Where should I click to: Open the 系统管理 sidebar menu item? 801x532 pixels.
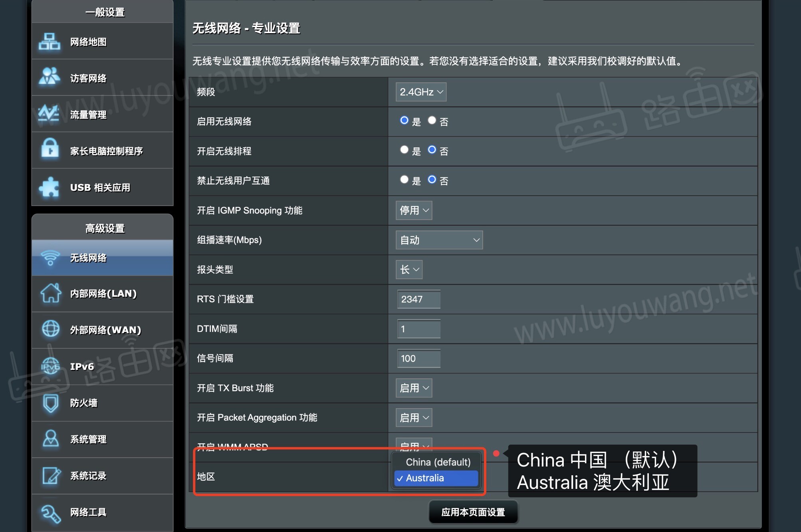coord(89,439)
